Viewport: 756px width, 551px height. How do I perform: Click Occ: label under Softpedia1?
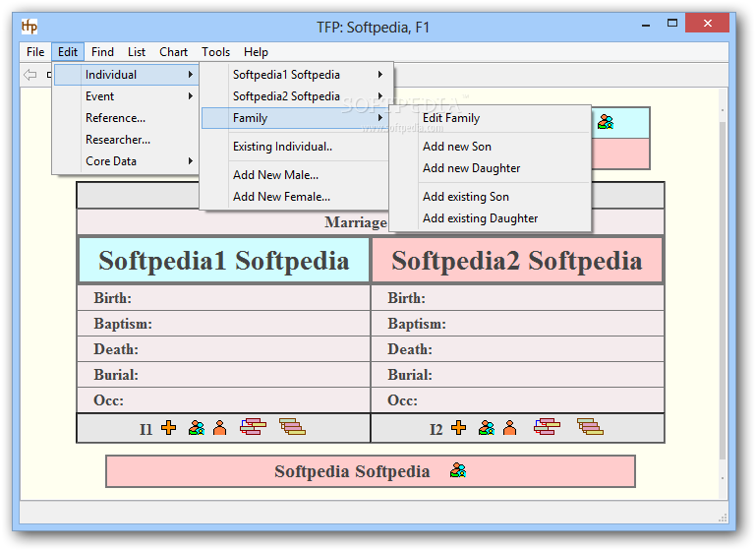click(108, 400)
